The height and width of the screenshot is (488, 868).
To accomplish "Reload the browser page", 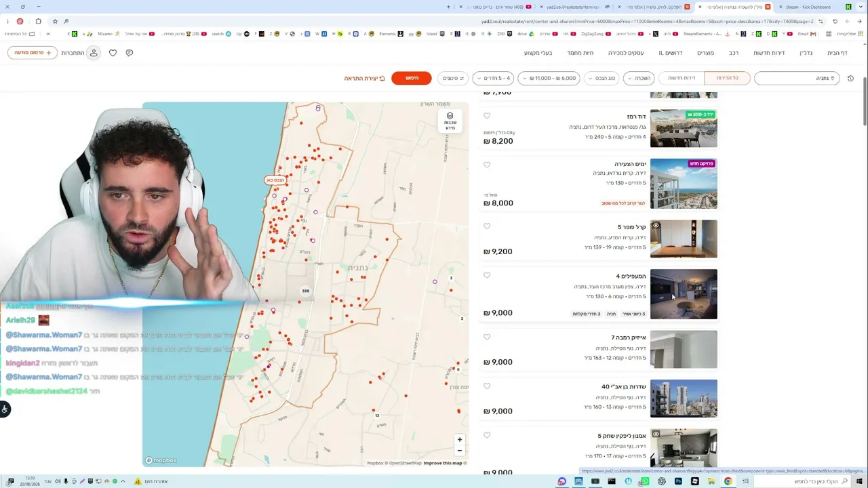I will (x=835, y=21).
